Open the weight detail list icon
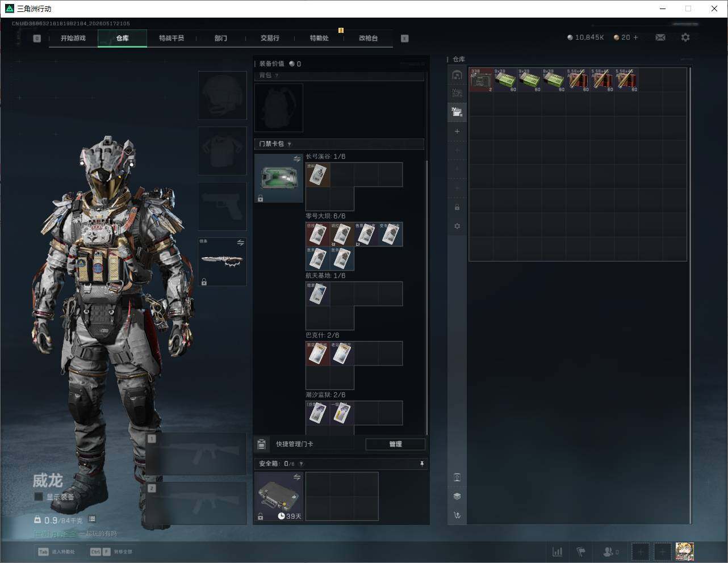This screenshot has height=563, width=728. (92, 519)
